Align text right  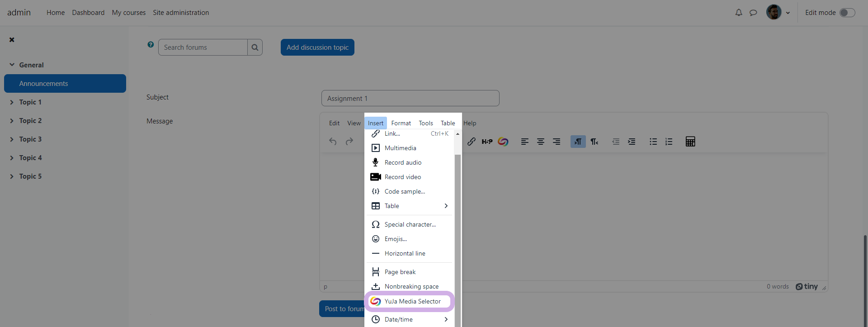coord(557,142)
